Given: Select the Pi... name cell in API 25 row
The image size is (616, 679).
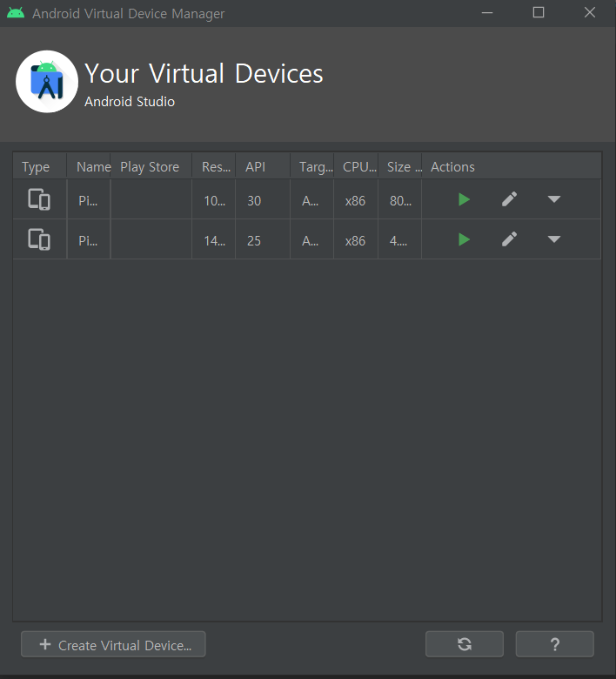Looking at the screenshot, I should point(89,240).
